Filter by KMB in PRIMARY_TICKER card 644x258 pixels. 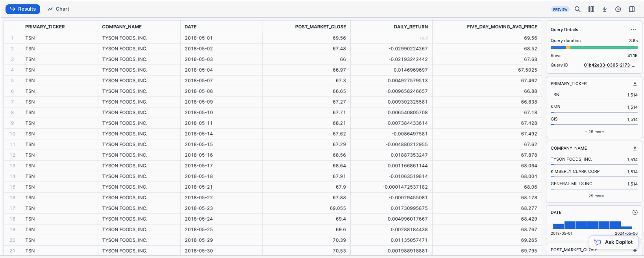[x=594, y=108]
